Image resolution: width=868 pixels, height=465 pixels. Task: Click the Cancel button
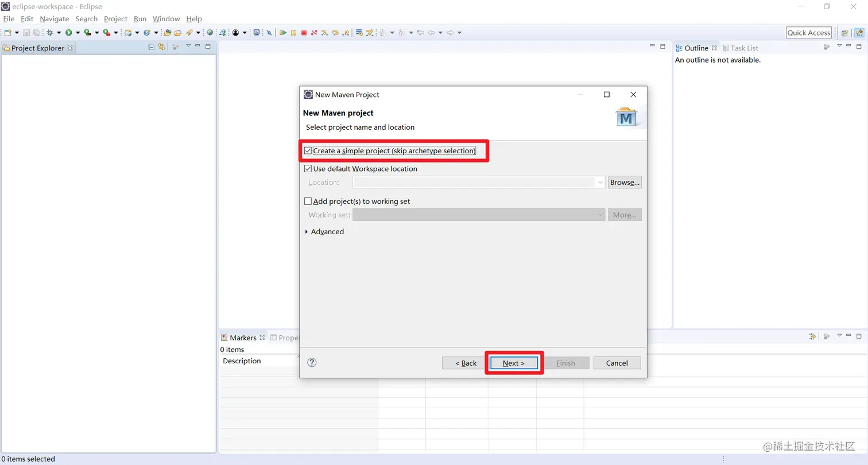click(617, 363)
